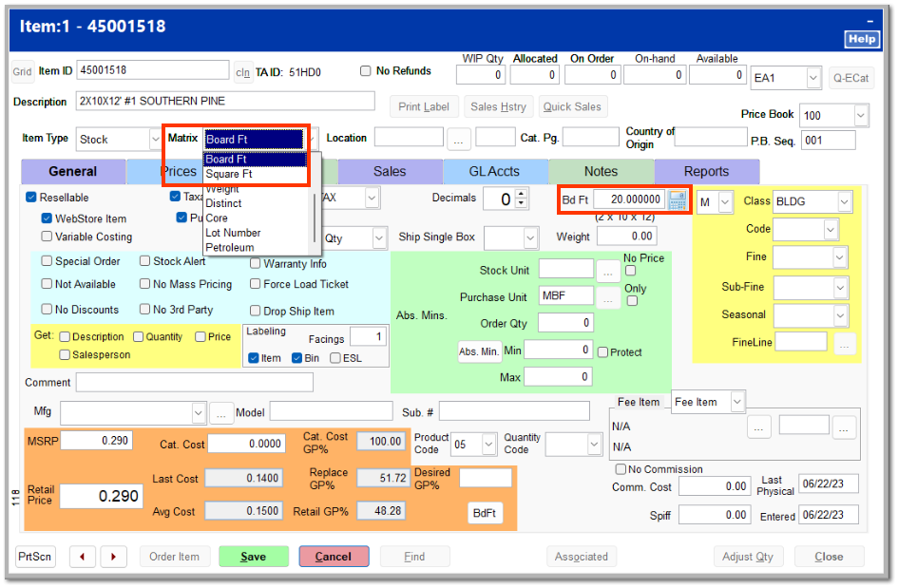Enable the Protect checkbox
This screenshot has width=898, height=588.
602,352
